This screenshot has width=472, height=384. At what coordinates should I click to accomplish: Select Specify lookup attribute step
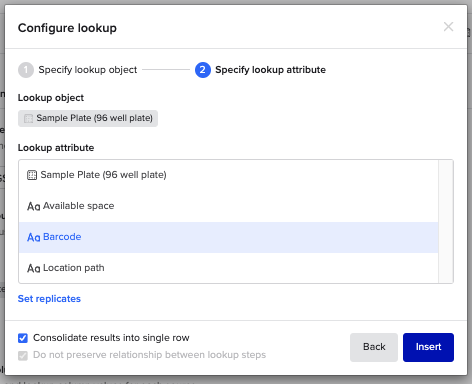(270, 70)
